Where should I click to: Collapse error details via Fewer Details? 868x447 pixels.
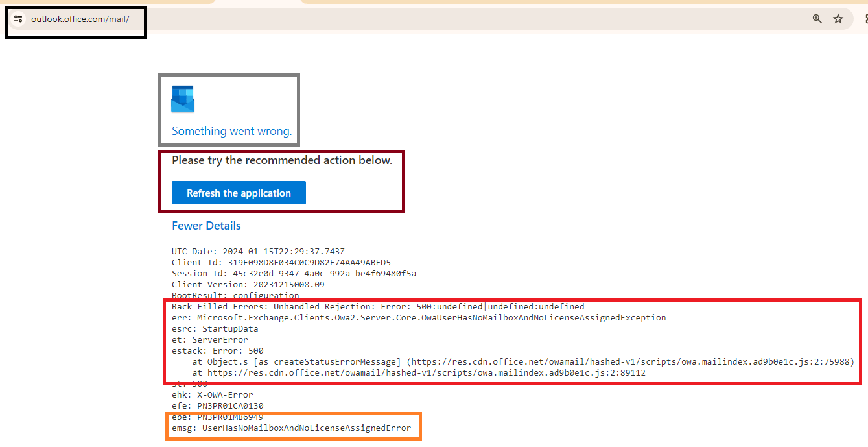[206, 225]
